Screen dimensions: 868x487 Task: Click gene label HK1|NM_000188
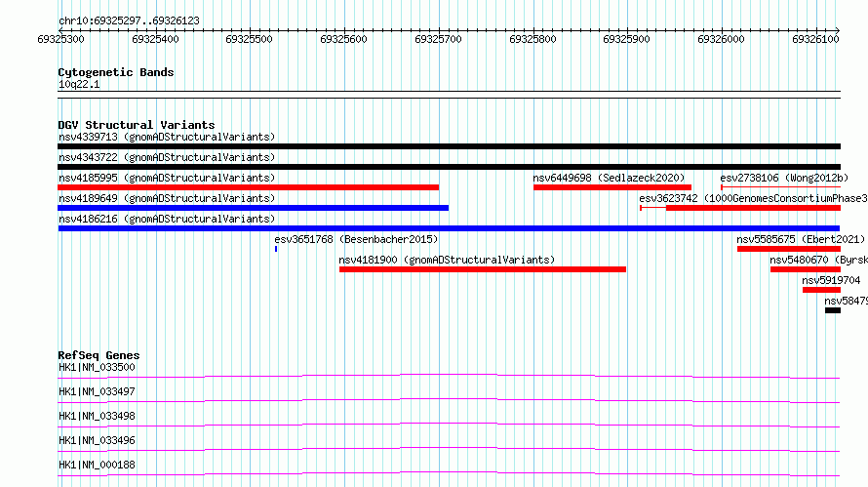pos(97,465)
